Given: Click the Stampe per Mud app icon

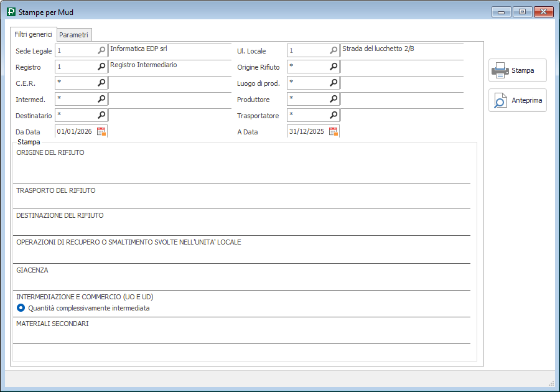Looking at the screenshot, I should point(11,12).
